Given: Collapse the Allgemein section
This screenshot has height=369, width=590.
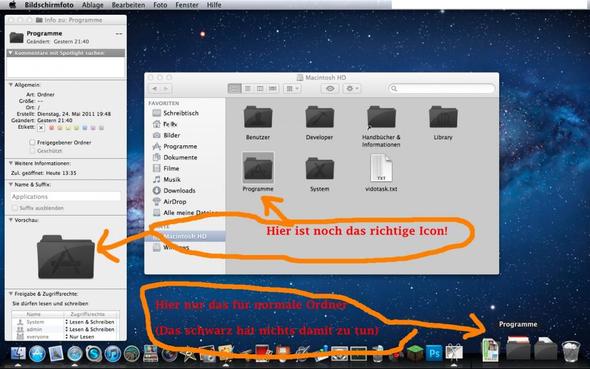Looking at the screenshot, I should click(11, 85).
